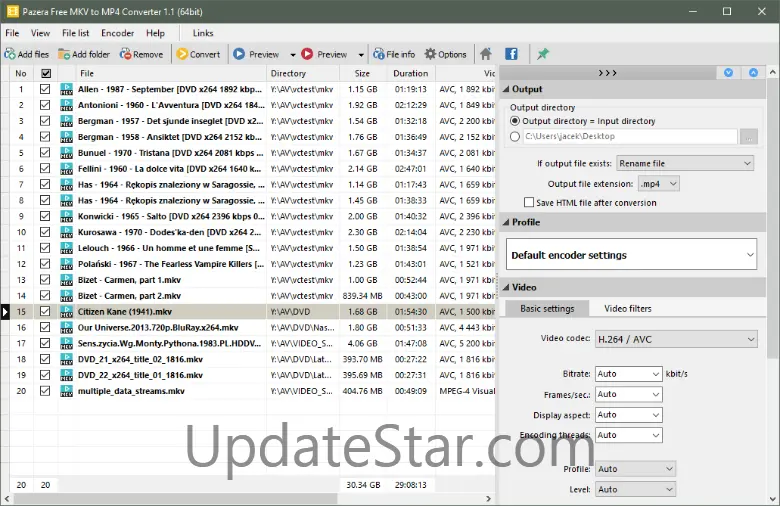Switch to the Basic settings tab
This screenshot has height=506, width=780.
coord(547,308)
